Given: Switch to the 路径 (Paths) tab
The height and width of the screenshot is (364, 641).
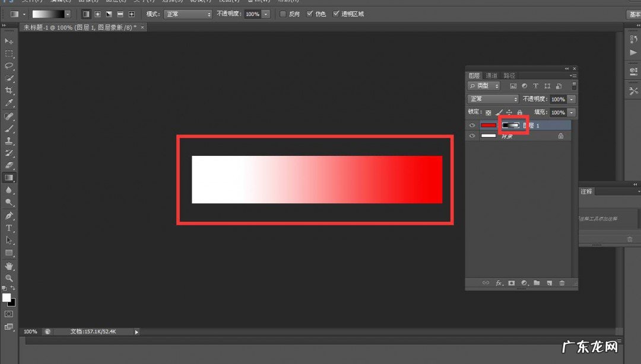Looking at the screenshot, I should pyautogui.click(x=509, y=76).
